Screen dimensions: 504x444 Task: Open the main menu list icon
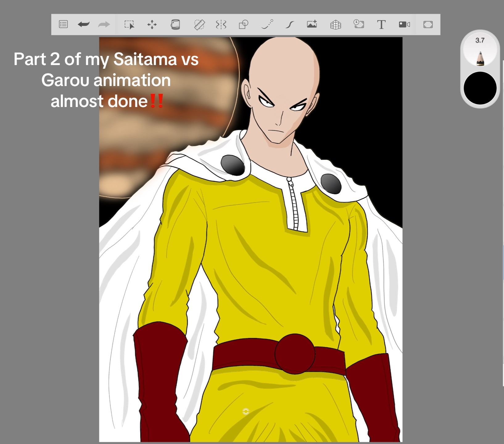(x=63, y=24)
